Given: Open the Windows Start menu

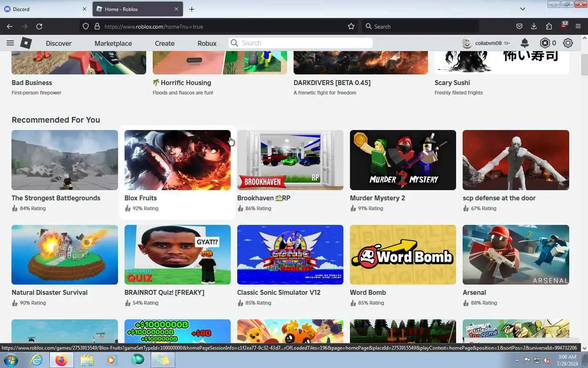Looking at the screenshot, I should click(11, 360).
